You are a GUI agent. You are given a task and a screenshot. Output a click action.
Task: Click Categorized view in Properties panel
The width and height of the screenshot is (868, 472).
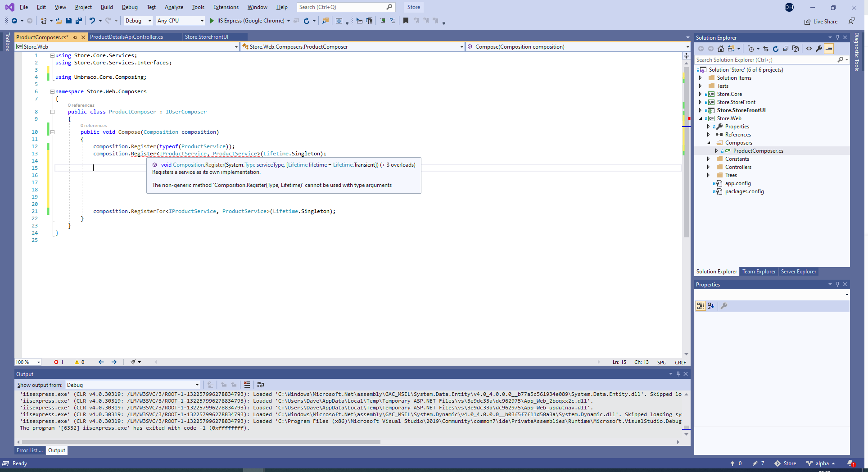tap(700, 306)
